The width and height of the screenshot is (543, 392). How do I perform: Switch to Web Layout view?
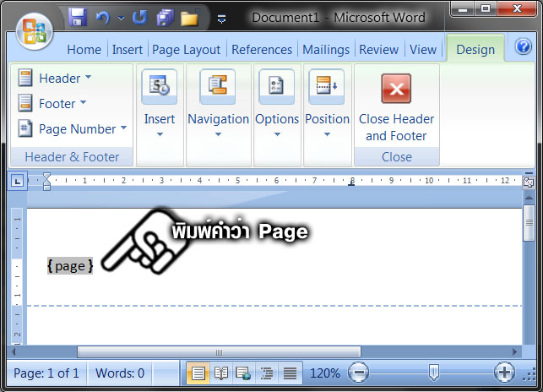coord(243,373)
